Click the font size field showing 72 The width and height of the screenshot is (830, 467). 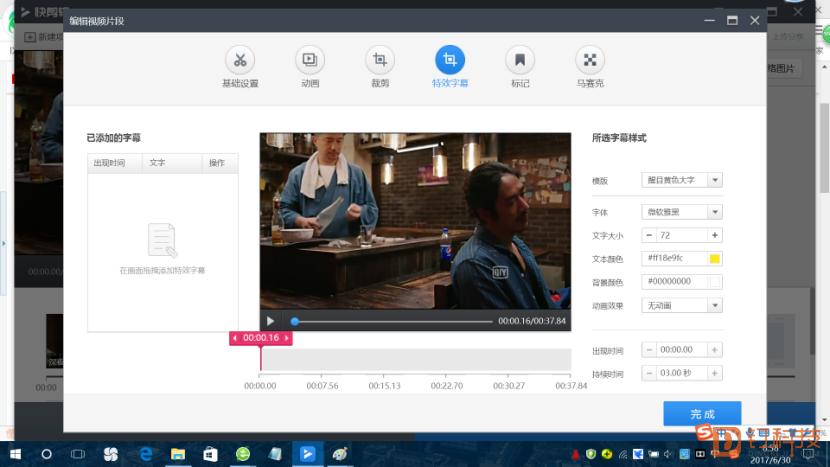(x=682, y=235)
